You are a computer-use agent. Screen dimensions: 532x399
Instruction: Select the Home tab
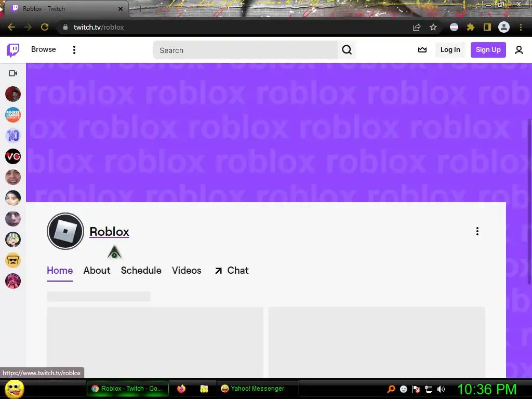tap(60, 270)
